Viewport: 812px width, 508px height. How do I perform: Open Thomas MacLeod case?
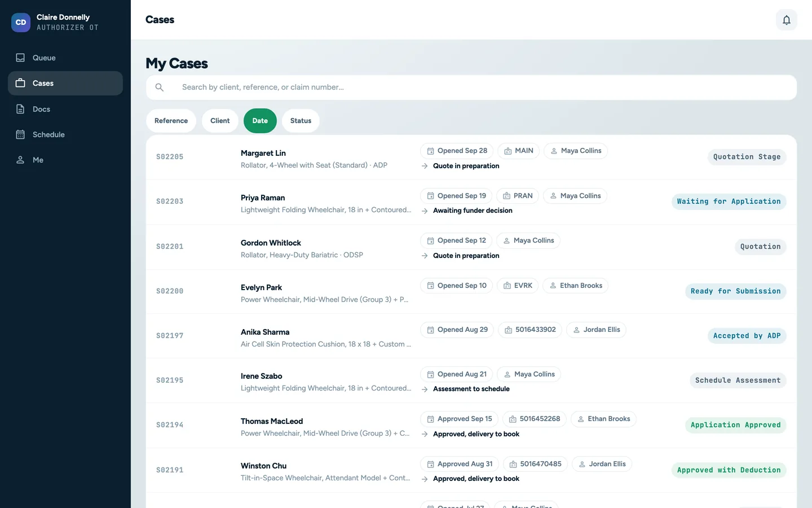pyautogui.click(x=471, y=425)
